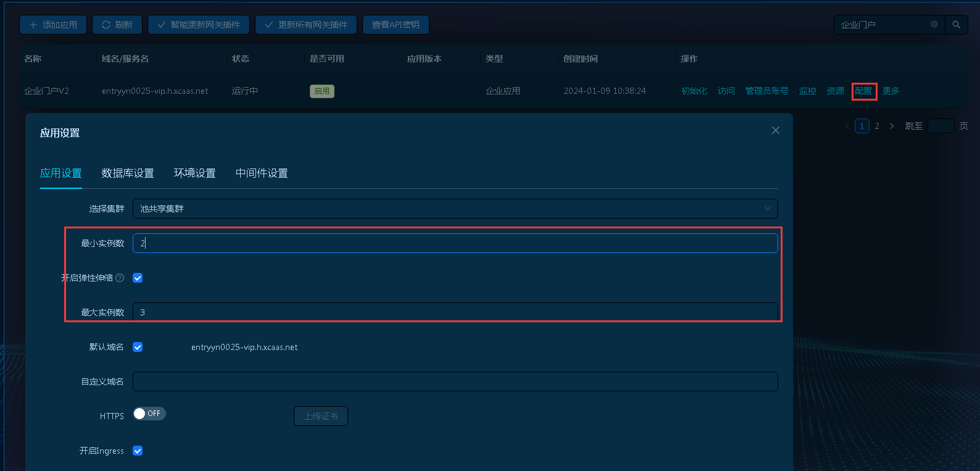Screen dimensions: 980x471
Task: Switch to the 数据库设置 tab
Action: pyautogui.click(x=128, y=173)
